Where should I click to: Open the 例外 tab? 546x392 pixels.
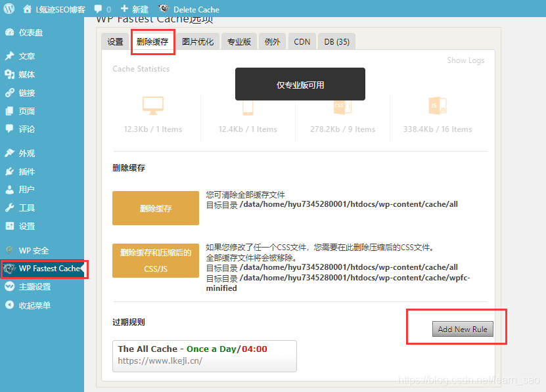(272, 42)
